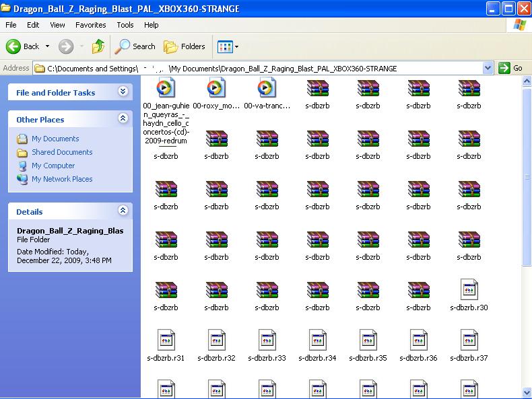Open the Edit menu
The image size is (532, 399).
pyautogui.click(x=33, y=25)
